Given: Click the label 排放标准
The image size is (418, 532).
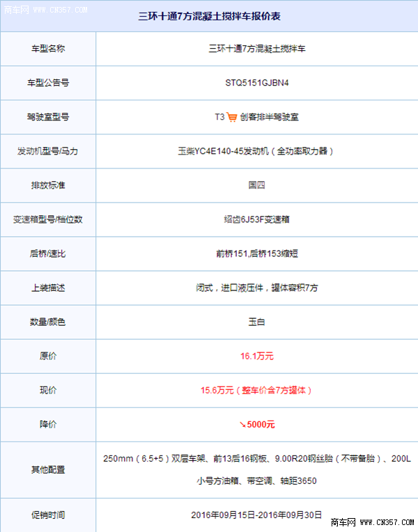Looking at the screenshot, I should point(48,186).
